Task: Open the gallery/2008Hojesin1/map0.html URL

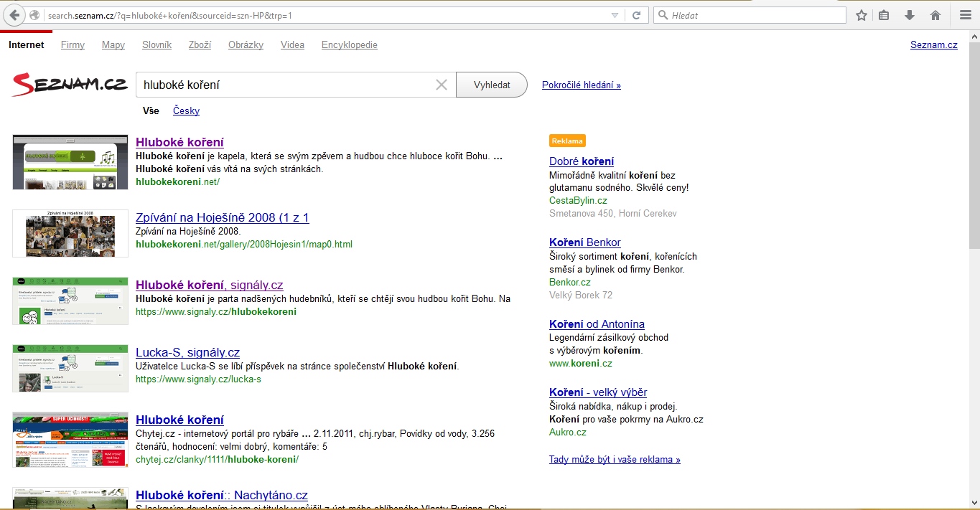Action: (244, 244)
